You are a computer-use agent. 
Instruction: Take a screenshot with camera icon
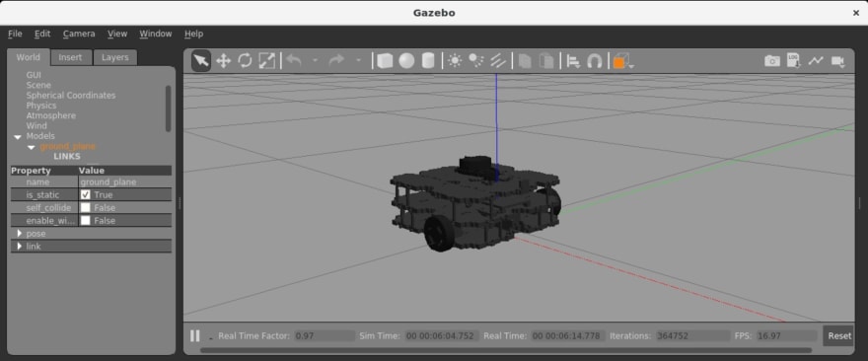[x=772, y=60]
